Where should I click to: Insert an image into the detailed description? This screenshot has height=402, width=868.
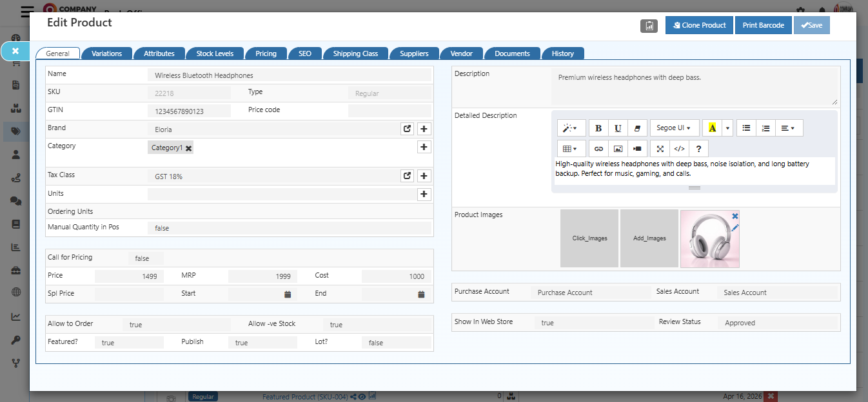pyautogui.click(x=618, y=148)
